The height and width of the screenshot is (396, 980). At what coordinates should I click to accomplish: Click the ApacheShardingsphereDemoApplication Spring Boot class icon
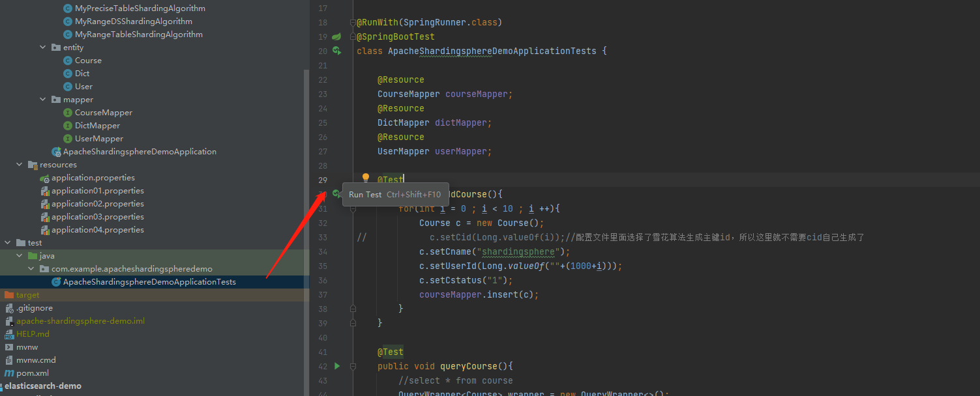(x=56, y=152)
